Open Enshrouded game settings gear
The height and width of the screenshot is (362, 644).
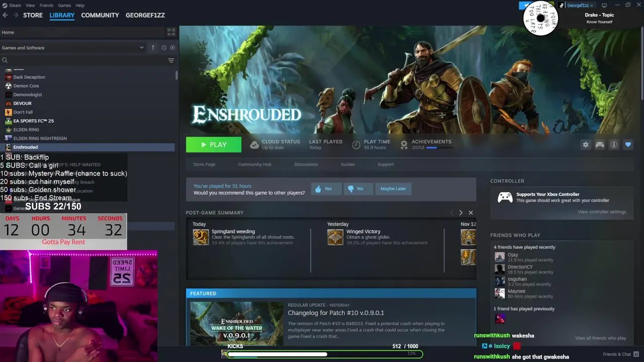[x=586, y=145]
